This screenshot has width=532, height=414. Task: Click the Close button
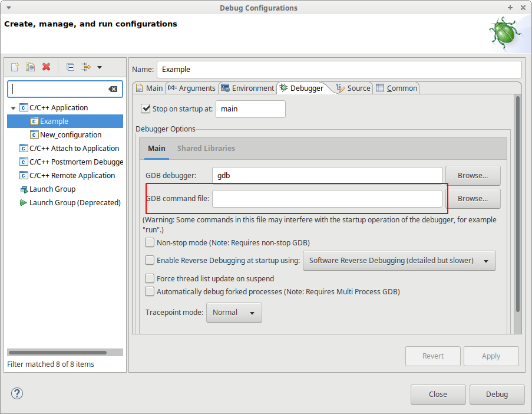[438, 395]
